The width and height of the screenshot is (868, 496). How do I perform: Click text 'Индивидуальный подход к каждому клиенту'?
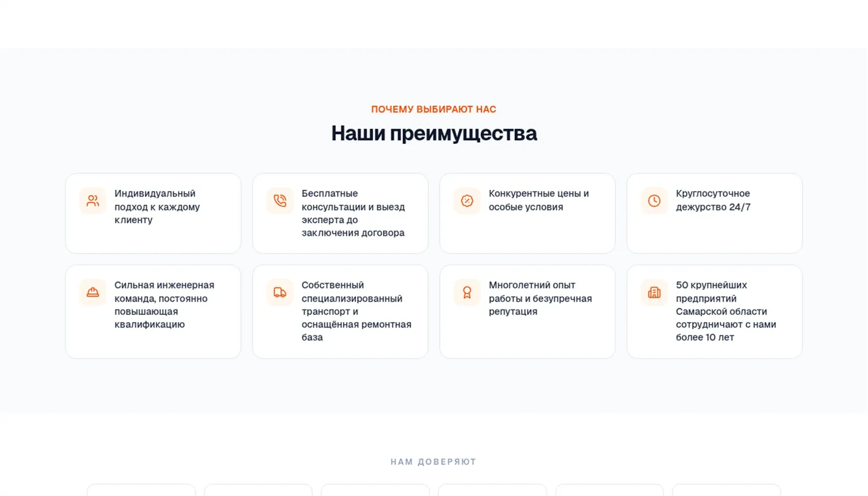[x=157, y=207]
